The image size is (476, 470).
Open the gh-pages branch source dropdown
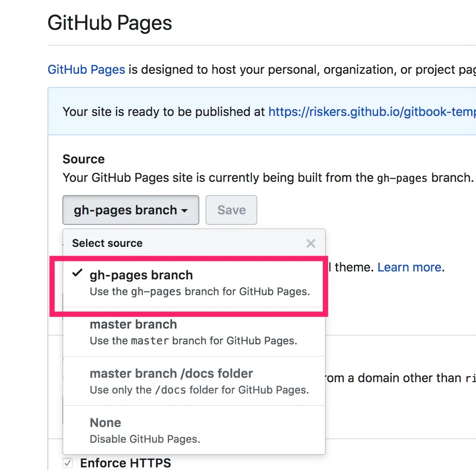point(131,210)
